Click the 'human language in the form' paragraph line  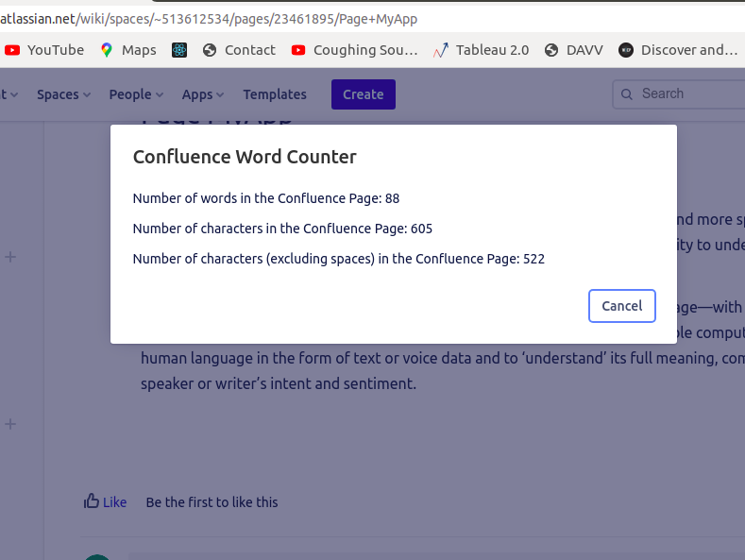click(443, 358)
